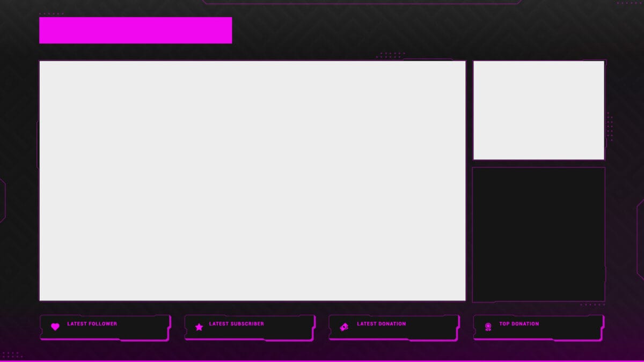Select the medal icon on Top Donation panel
The width and height of the screenshot is (644, 362).
487,326
